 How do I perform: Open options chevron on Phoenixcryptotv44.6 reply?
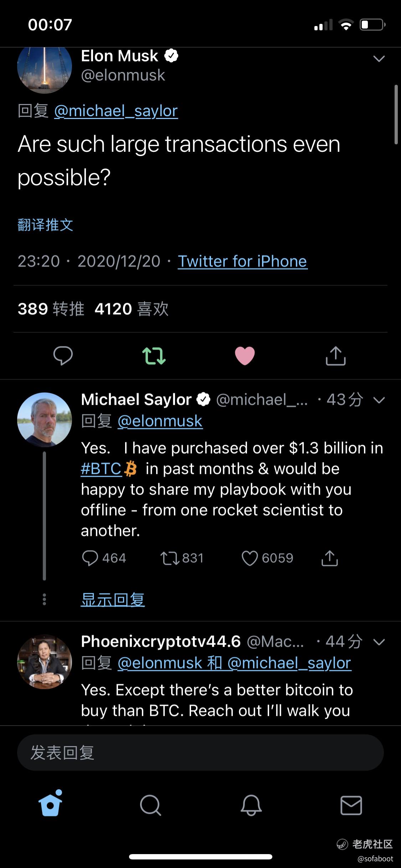click(x=379, y=642)
